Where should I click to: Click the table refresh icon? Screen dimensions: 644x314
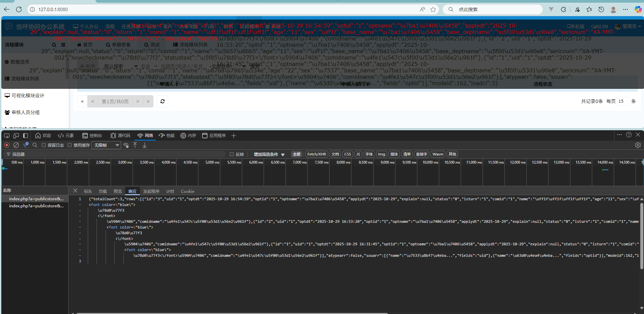(162, 101)
